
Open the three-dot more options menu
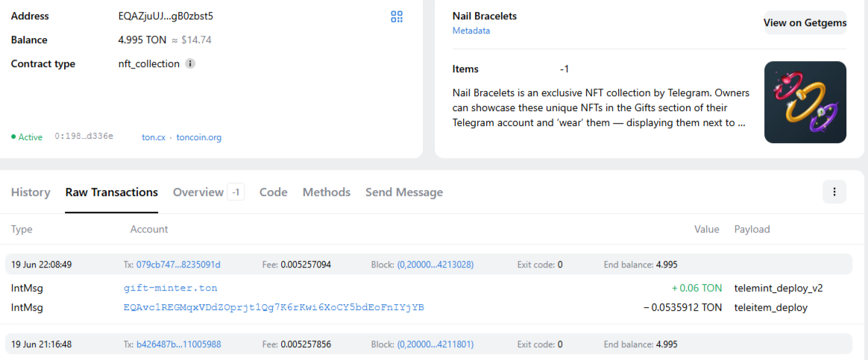834,192
